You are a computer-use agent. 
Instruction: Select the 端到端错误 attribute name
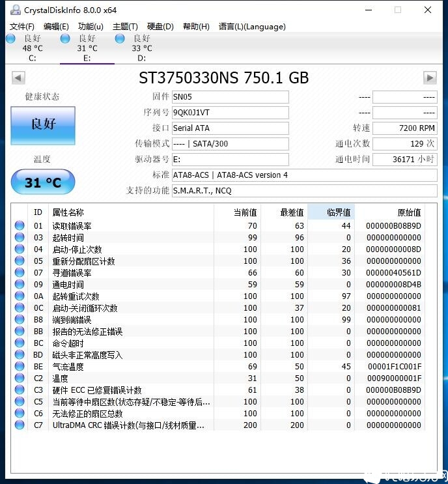tap(72, 320)
